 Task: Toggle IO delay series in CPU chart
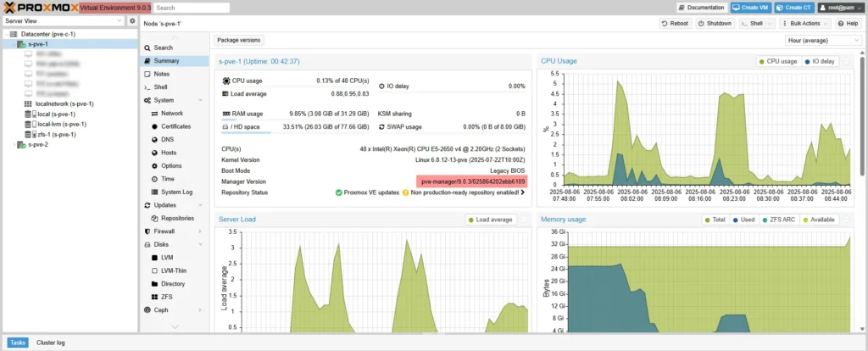point(819,61)
